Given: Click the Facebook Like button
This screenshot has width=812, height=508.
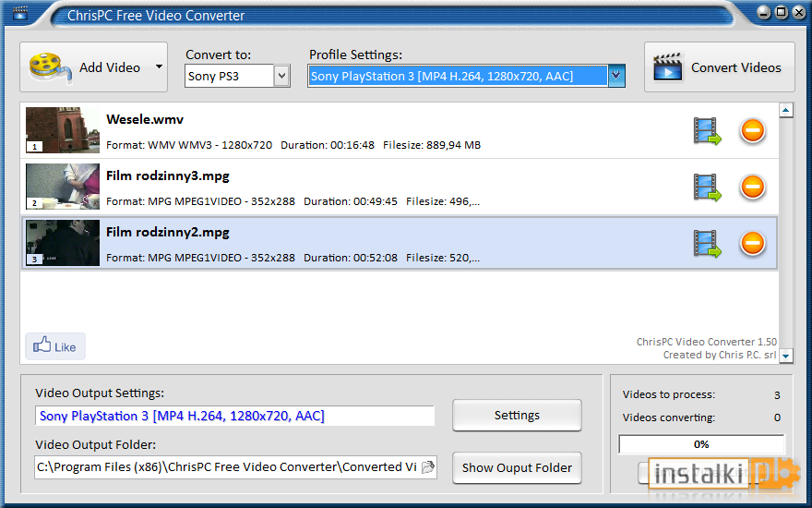Looking at the screenshot, I should [55, 346].
